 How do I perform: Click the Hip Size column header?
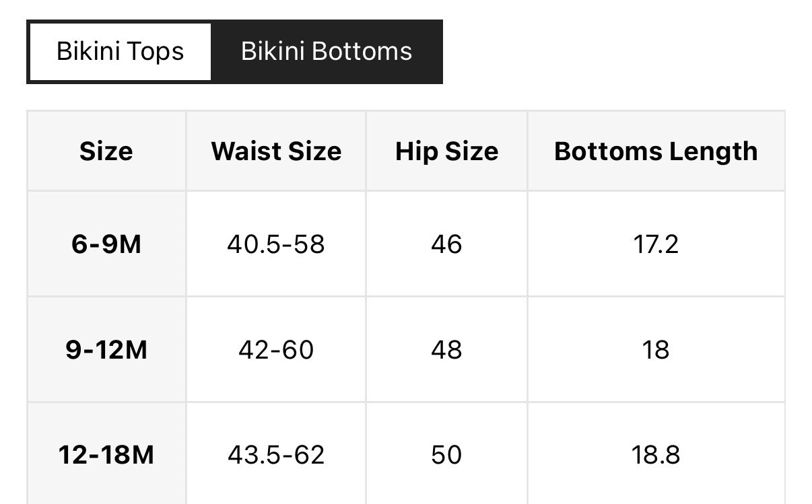(x=446, y=151)
